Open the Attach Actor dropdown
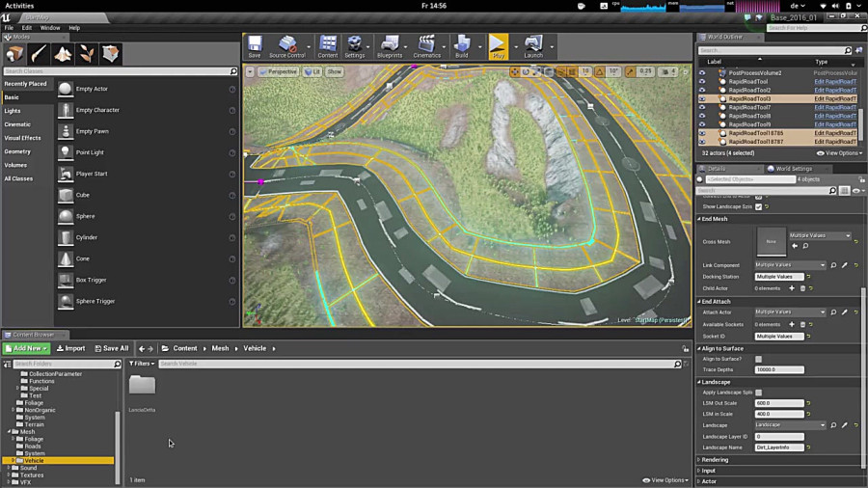The height and width of the screenshot is (488, 868). 790,312
